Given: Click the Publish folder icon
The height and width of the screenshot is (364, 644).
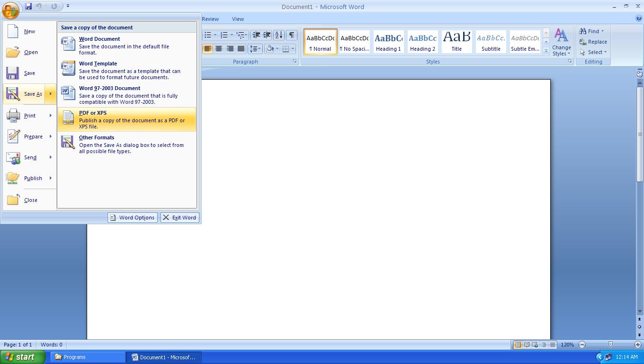Looking at the screenshot, I should [13, 178].
